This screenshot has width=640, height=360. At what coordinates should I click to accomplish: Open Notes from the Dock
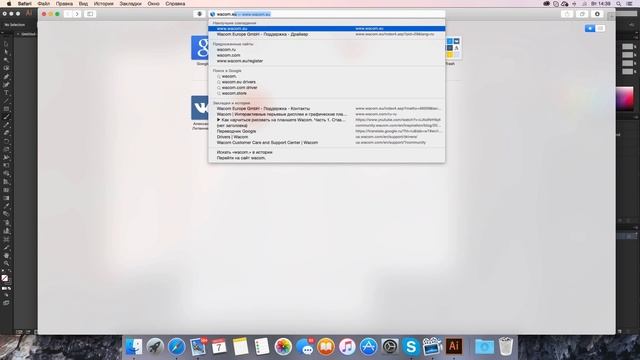(240, 347)
